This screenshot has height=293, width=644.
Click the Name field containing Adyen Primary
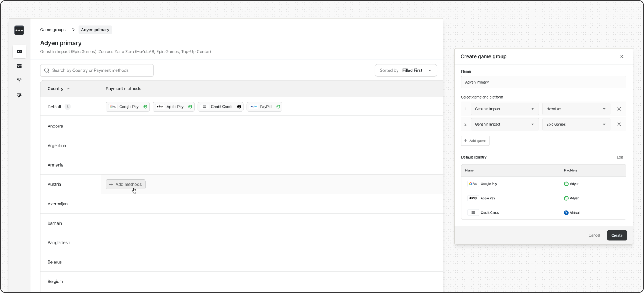click(543, 82)
